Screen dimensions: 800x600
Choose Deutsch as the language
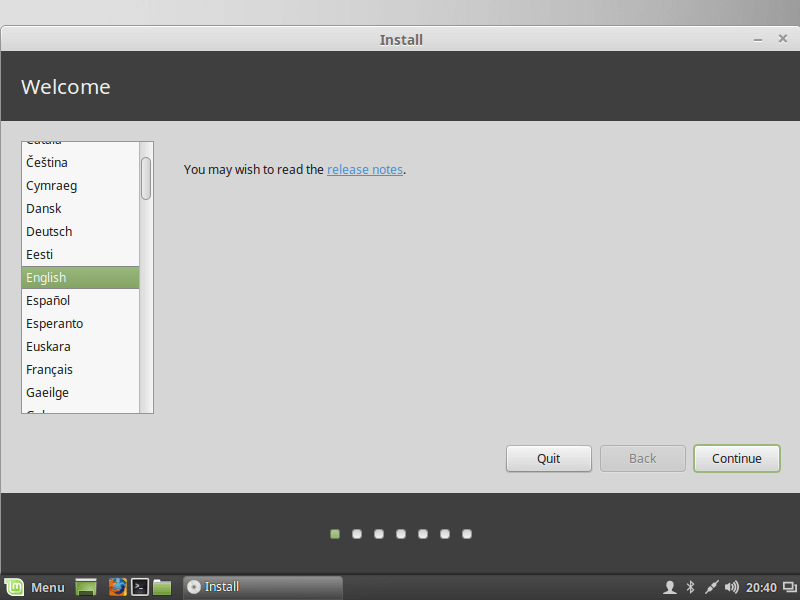pyautogui.click(x=80, y=231)
